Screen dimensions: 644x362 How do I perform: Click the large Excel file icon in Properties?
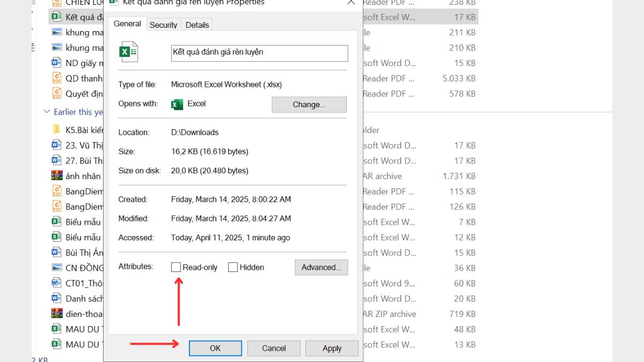128,52
